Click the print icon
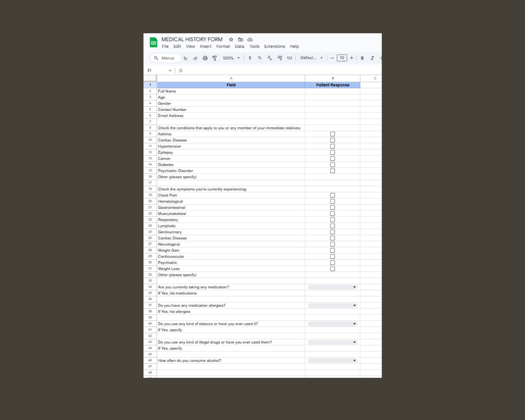This screenshot has height=420, width=525. coord(205,58)
